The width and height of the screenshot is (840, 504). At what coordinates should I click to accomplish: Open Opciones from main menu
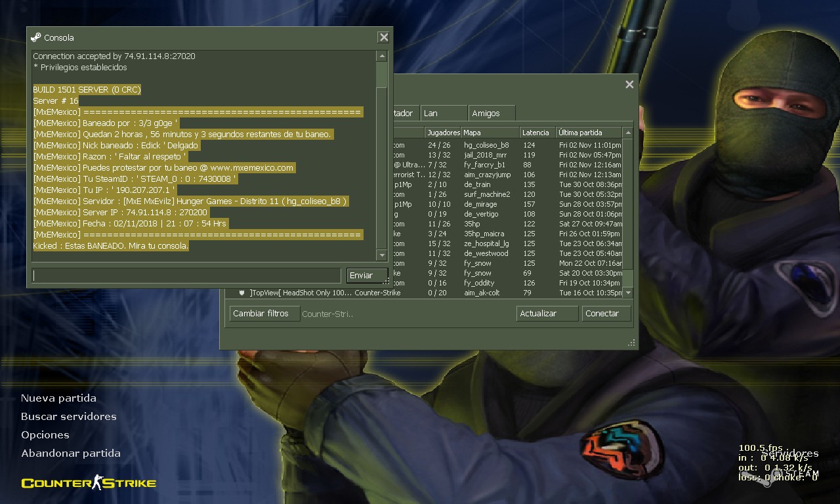(45, 434)
